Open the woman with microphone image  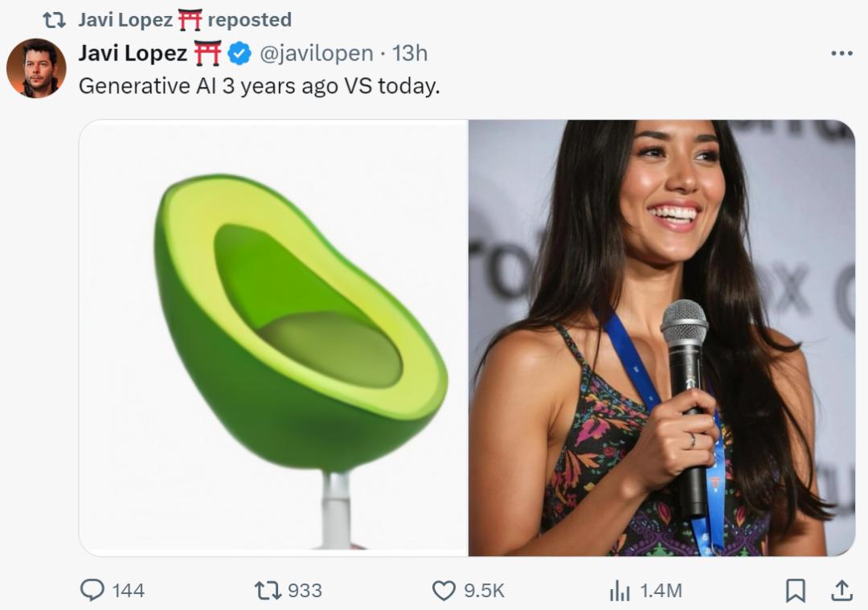point(661,338)
